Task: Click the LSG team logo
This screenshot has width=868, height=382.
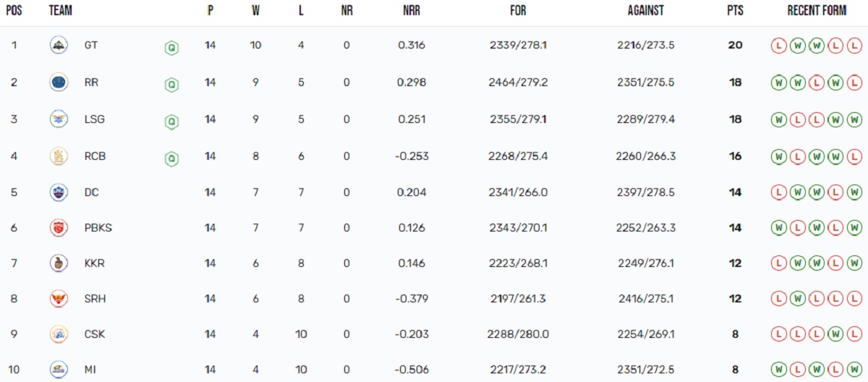Action: [58, 119]
